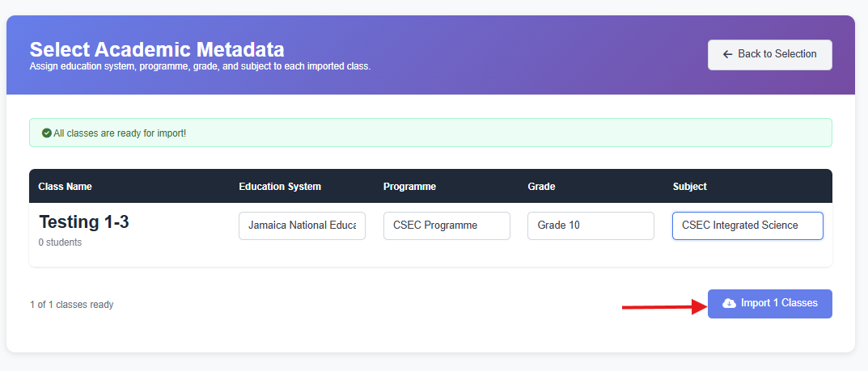Click the subtitle text about assigning education system
The image size is (868, 371).
200,66
